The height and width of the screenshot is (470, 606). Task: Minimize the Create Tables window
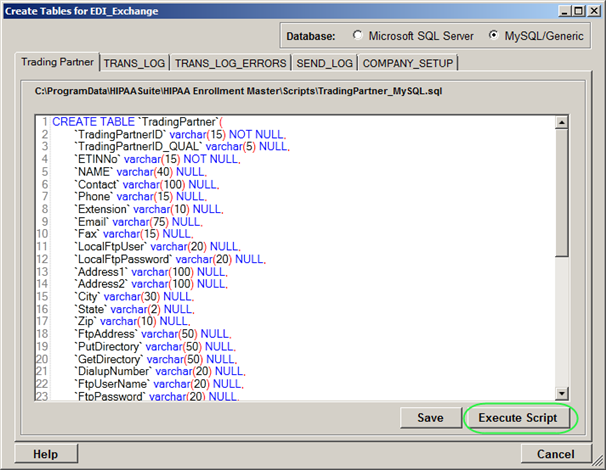pos(565,11)
